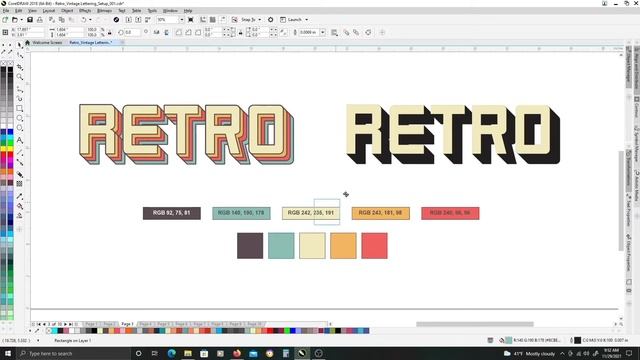
Task: Jump to the first page
Action: tap(39, 324)
